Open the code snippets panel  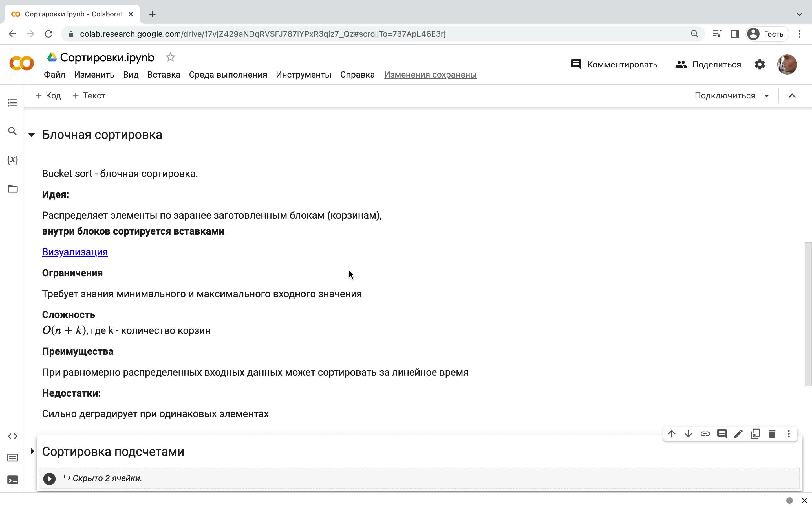pyautogui.click(x=12, y=436)
